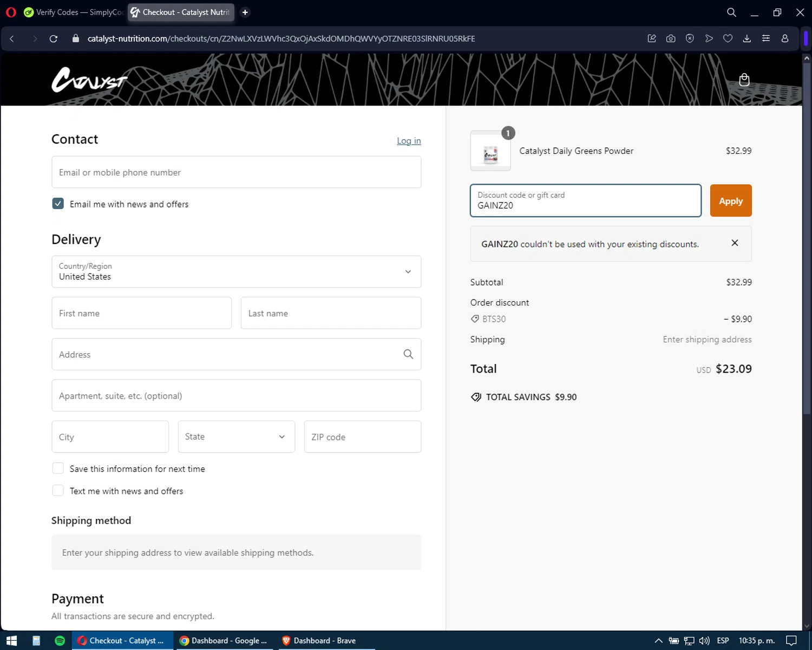Click the Enter shipping address text

coord(707,340)
